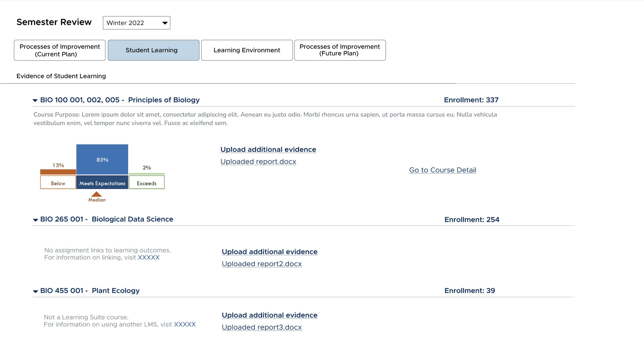The height and width of the screenshot is (343, 644).
Task: Click the BIO 455 001 Plant Ecology title
Action: pyautogui.click(x=90, y=291)
